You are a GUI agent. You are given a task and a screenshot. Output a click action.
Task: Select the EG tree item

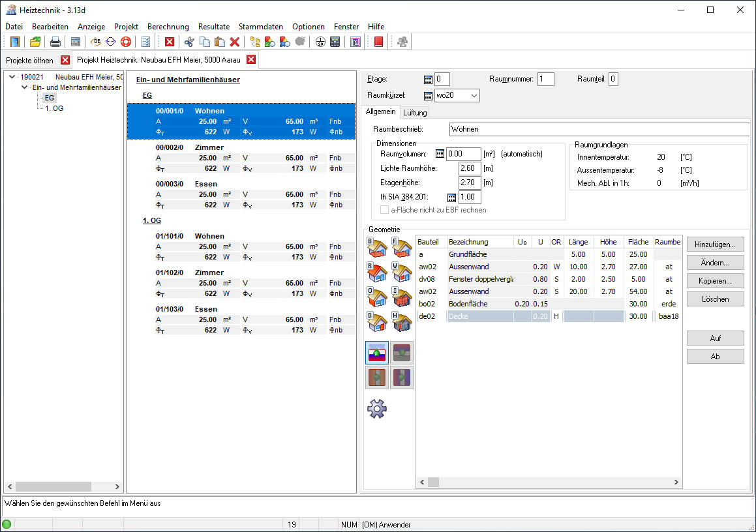[49, 98]
